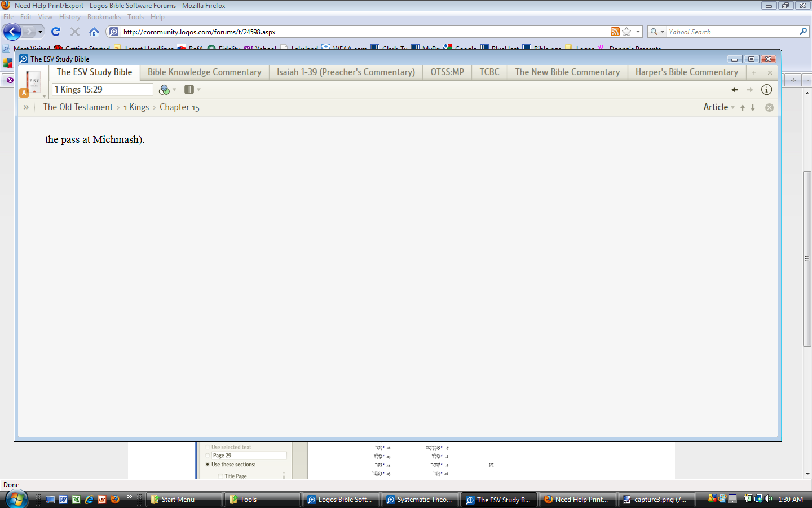Viewport: 812px width, 508px height.
Task: Switch to The New Bible Commentary tab
Action: click(567, 72)
